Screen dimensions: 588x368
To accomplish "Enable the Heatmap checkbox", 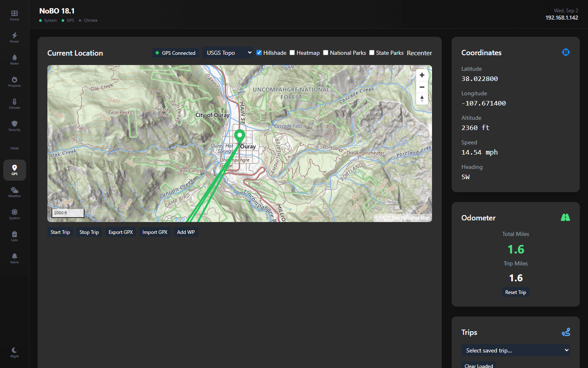I will tap(292, 53).
